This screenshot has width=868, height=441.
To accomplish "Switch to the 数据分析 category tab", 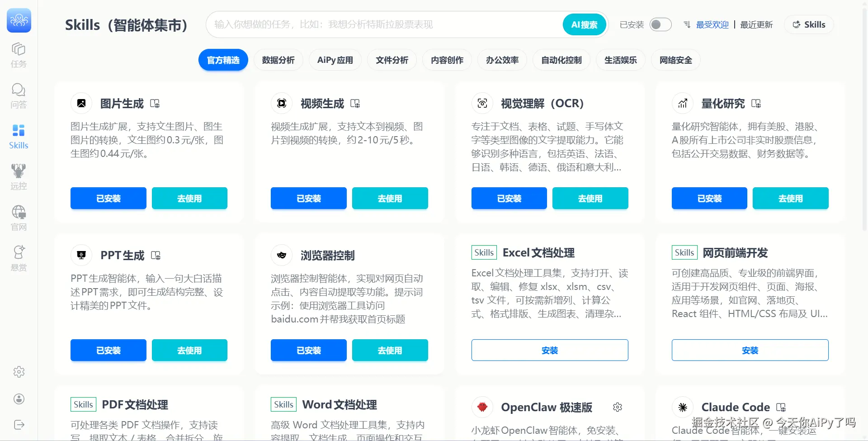I will 278,60.
